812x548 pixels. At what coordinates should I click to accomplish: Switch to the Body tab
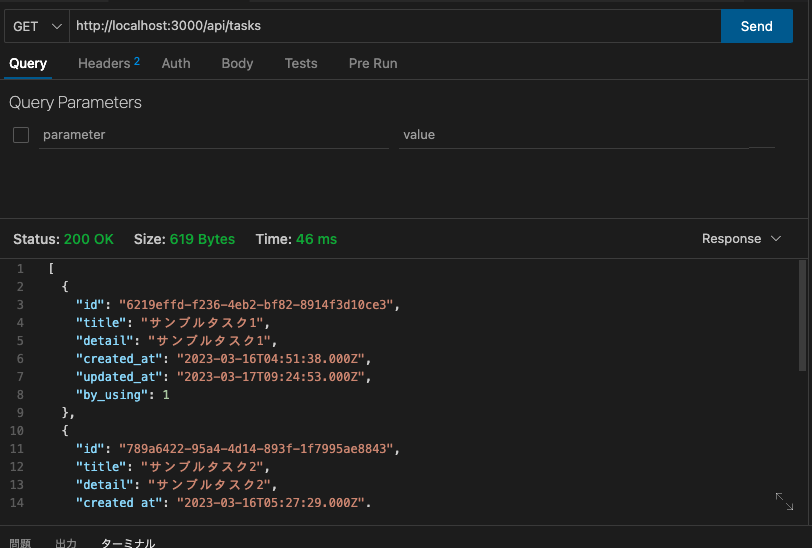pos(237,63)
